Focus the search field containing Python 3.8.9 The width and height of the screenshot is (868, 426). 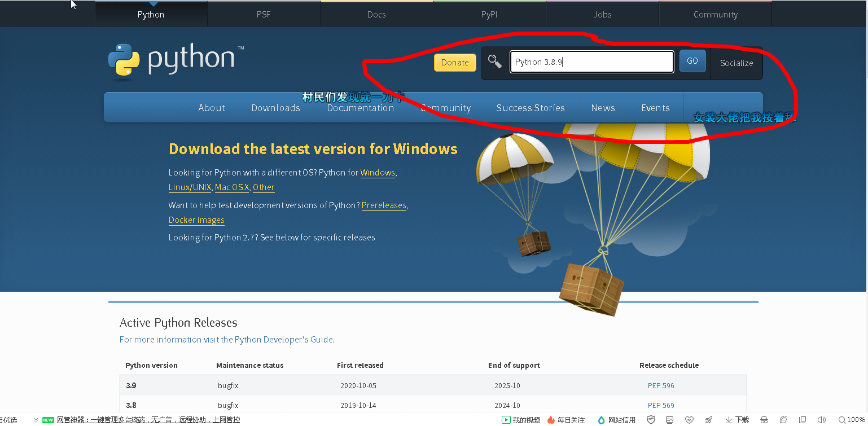coord(592,62)
